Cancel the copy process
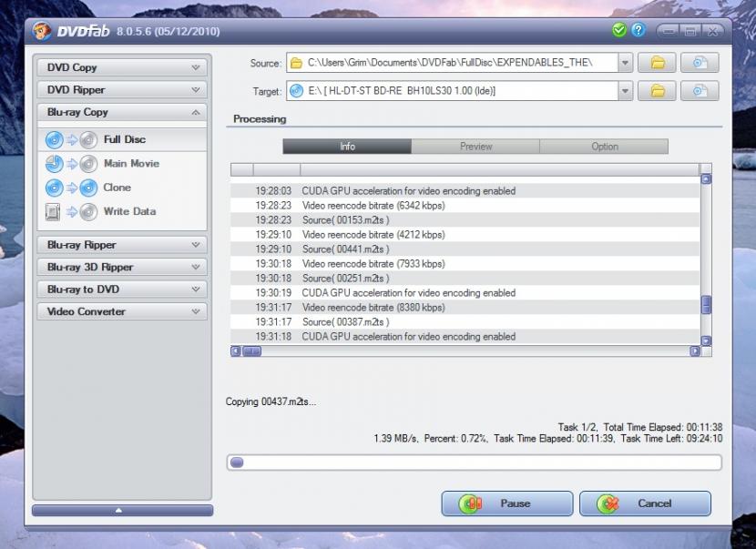Image resolution: width=756 pixels, height=549 pixels. (645, 503)
